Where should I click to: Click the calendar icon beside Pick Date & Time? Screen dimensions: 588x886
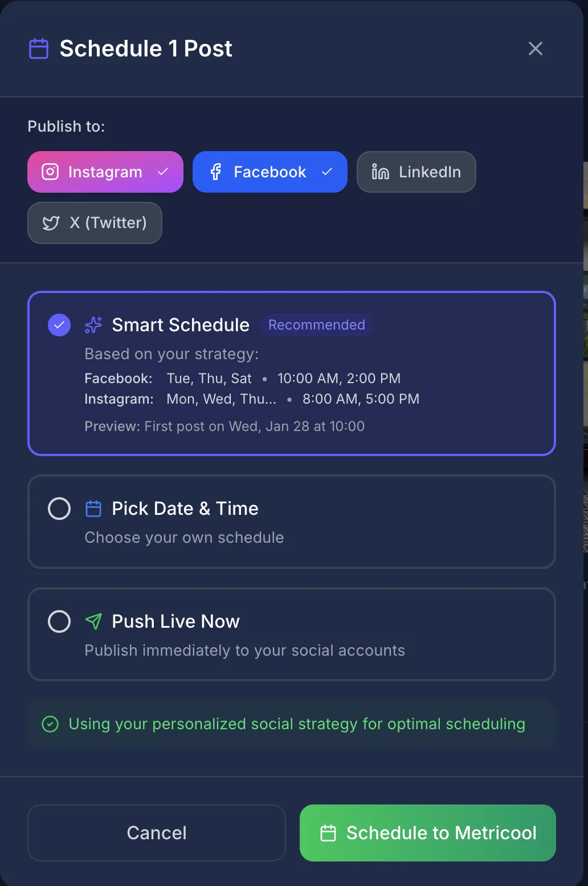pos(93,508)
